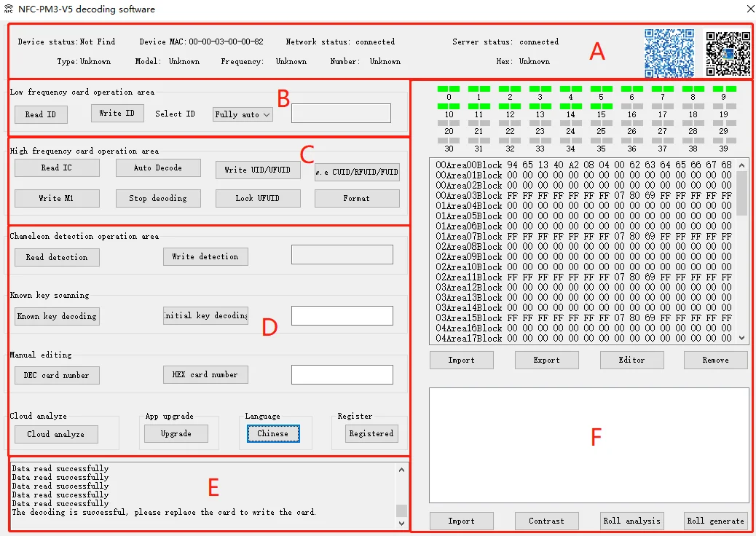Screen dimensions: 756x536
Task: Select the 04Area17Block data row
Action: pyautogui.click(x=583, y=339)
